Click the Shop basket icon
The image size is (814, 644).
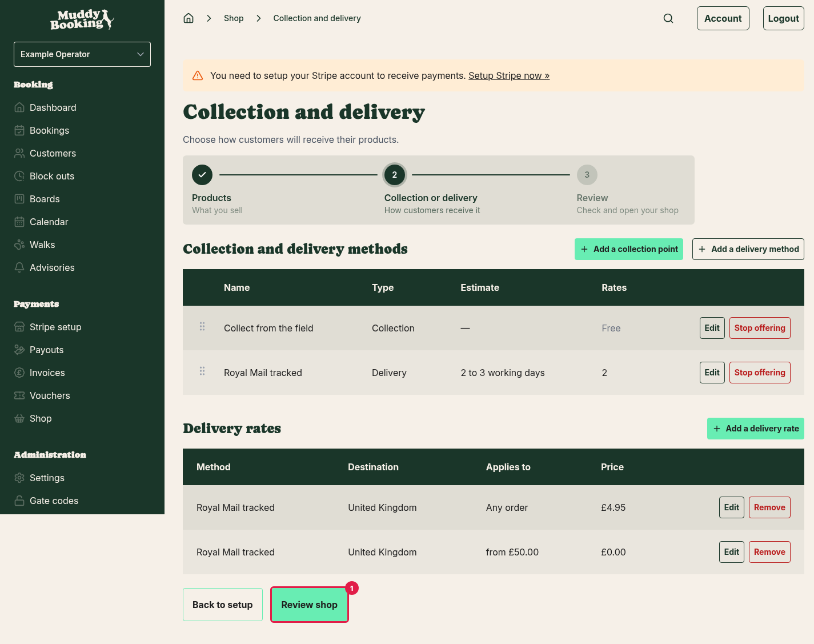[x=19, y=418]
